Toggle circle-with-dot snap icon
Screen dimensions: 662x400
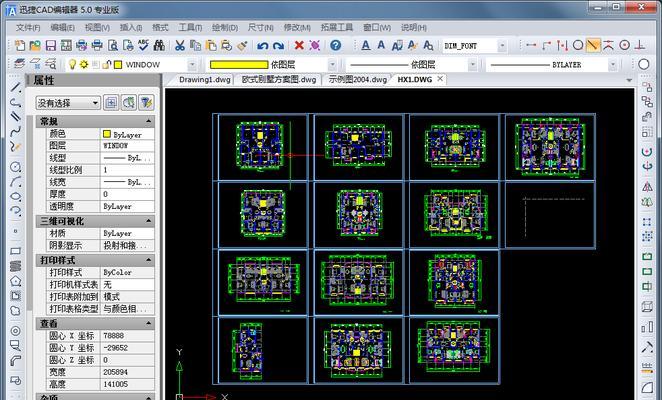[624, 45]
